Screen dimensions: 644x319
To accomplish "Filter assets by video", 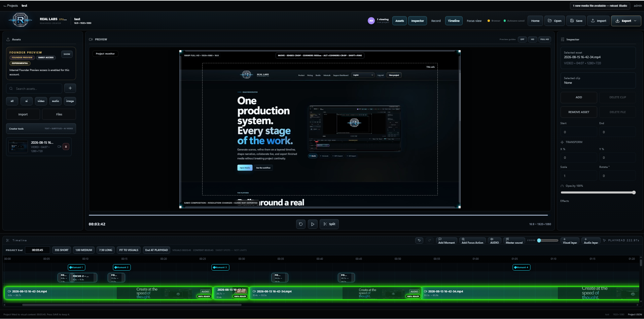I will pos(41,101).
